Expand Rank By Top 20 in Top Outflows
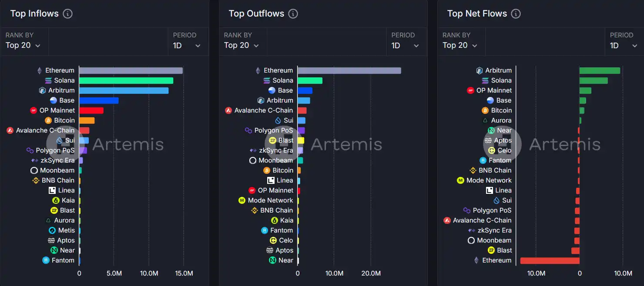This screenshot has width=644, height=286. tap(241, 45)
